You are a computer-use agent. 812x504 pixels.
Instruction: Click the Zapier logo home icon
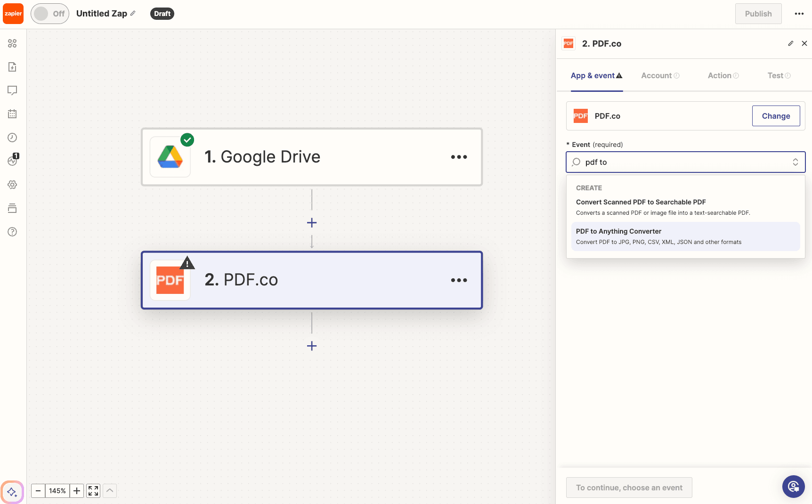point(13,14)
